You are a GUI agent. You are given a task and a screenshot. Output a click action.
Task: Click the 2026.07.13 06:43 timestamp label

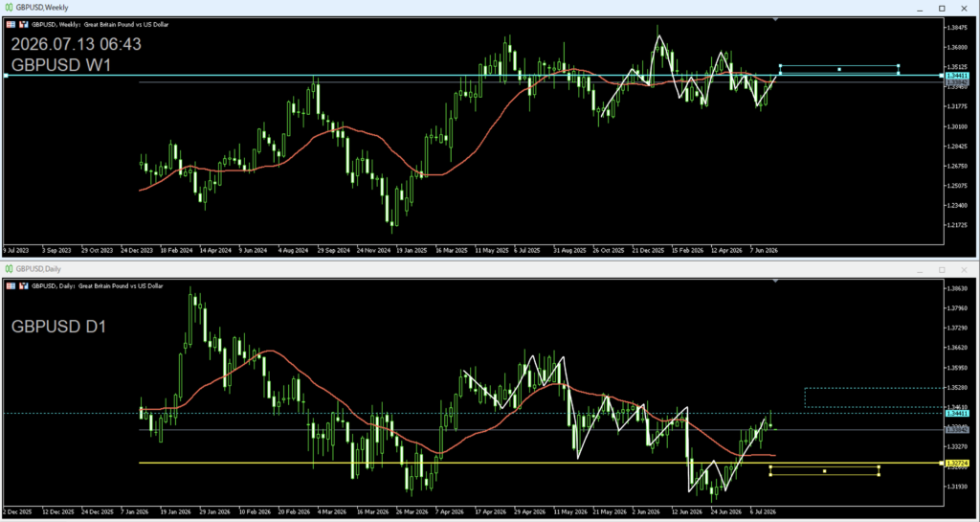coord(77,44)
